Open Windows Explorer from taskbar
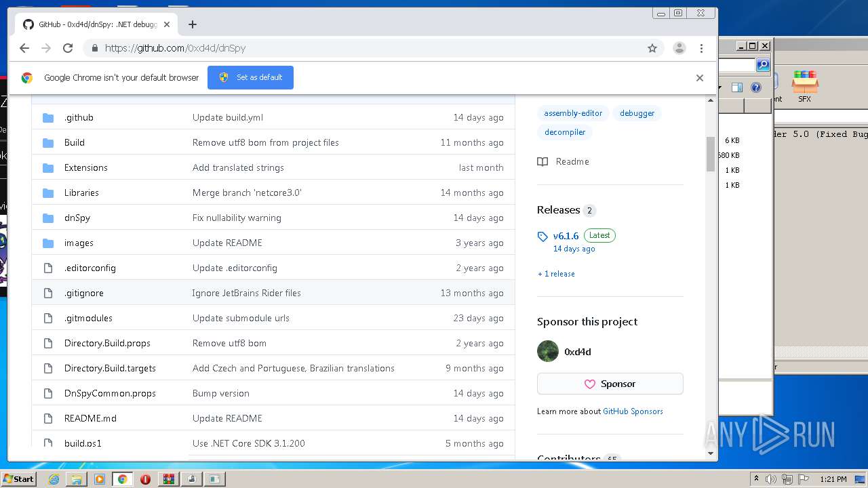Viewport: 868px width, 488px height. [x=77, y=479]
